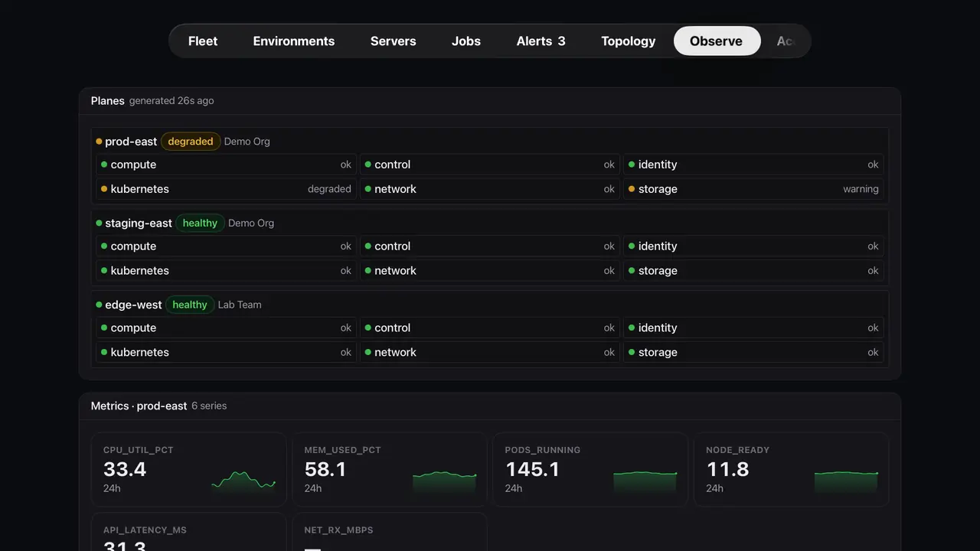
Task: Go to the Servers tab
Action: (x=394, y=41)
